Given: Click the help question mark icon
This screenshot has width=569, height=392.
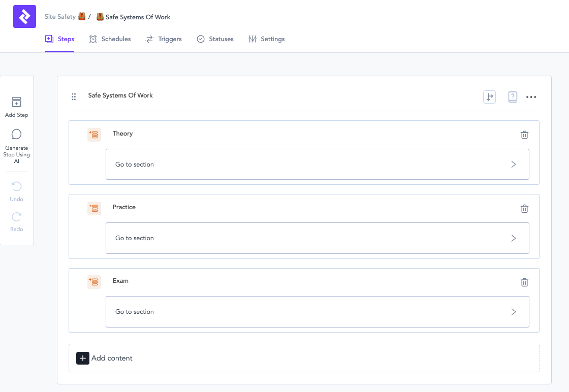Looking at the screenshot, I should (513, 97).
